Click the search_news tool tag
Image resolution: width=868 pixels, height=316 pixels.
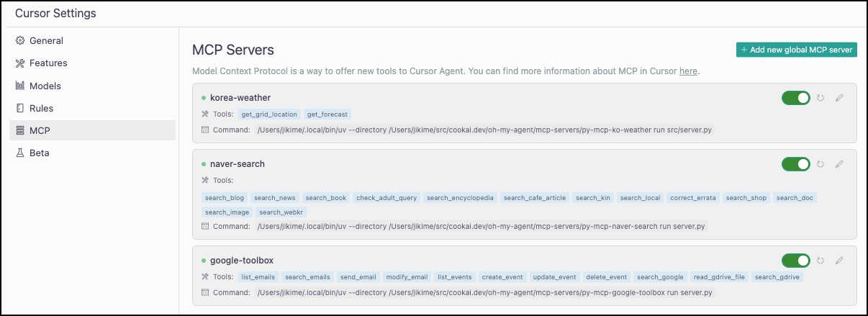coord(275,198)
